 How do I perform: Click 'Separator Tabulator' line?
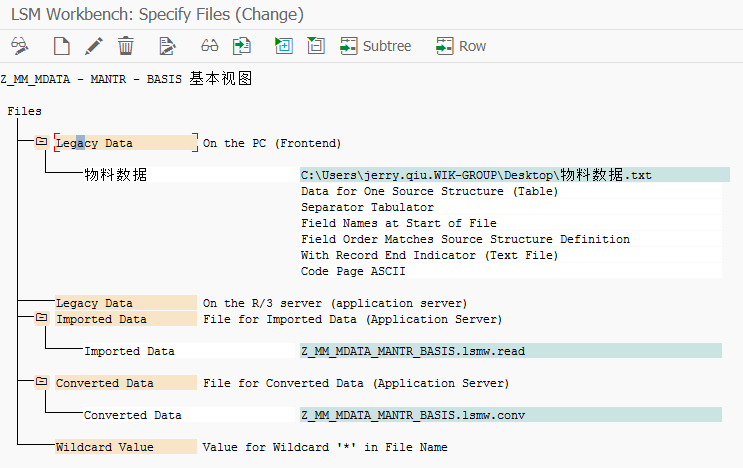point(367,207)
